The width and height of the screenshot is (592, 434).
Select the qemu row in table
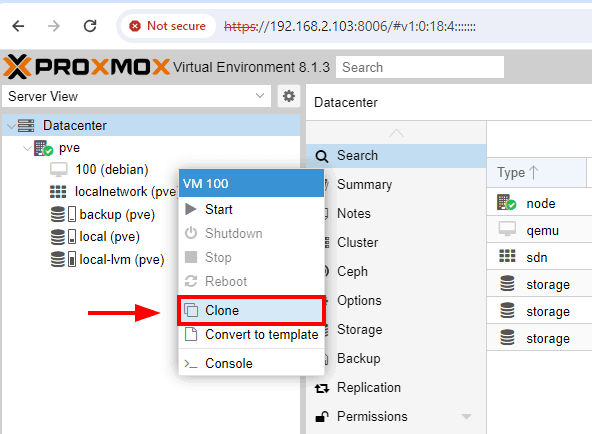540,230
